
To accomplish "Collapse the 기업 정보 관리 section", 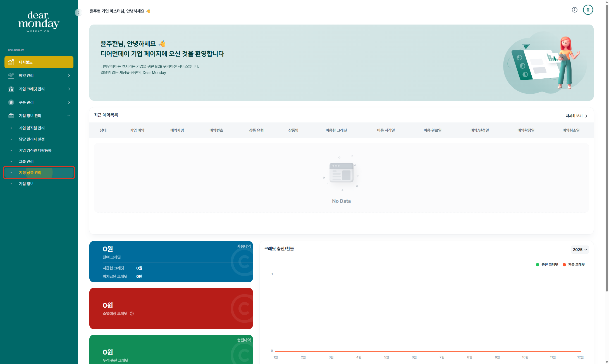I will (x=69, y=116).
